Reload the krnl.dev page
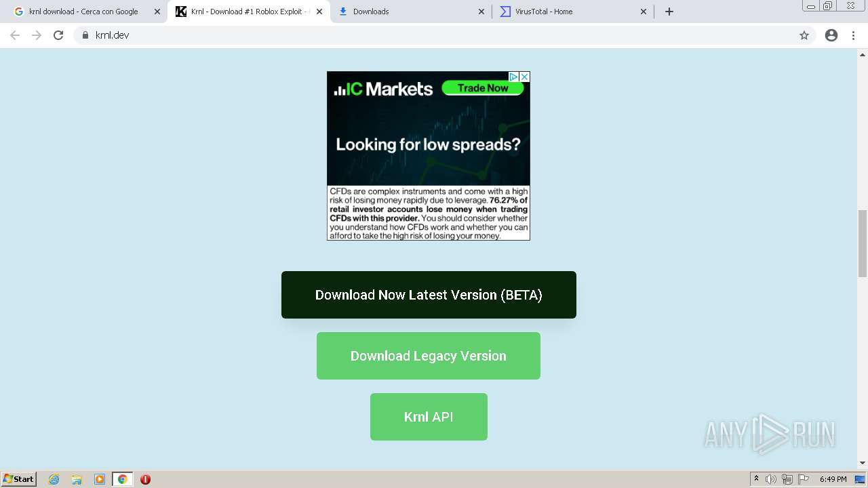Viewport: 868px width, 488px height. pyautogui.click(x=58, y=35)
